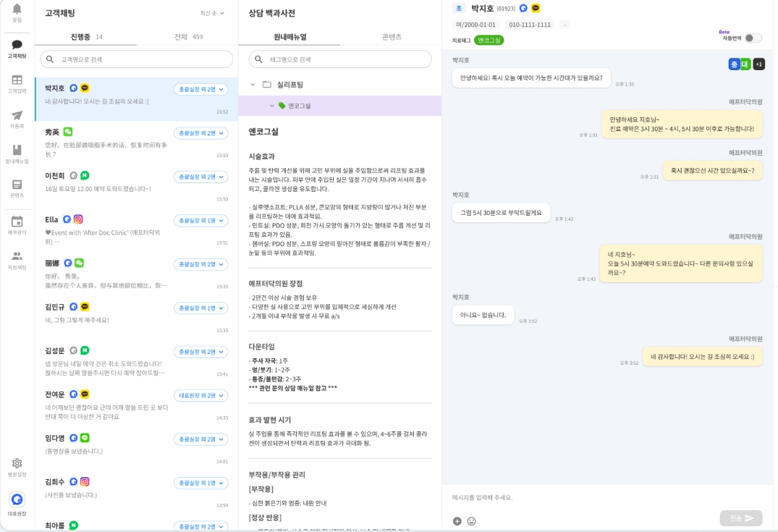778x532 pixels.
Task: Open the 자동화 paper plane sidebar icon
Action: pos(17,115)
